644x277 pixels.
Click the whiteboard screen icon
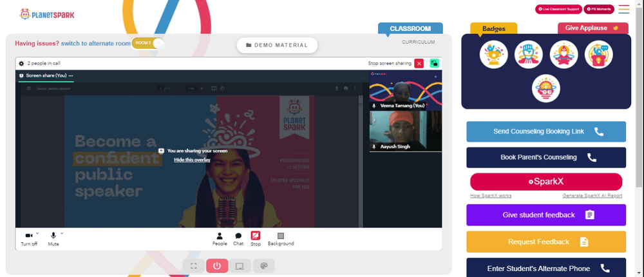(x=240, y=266)
